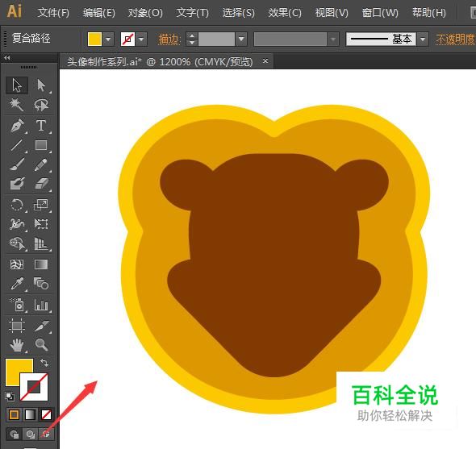Select the Hand tool
This screenshot has height=449, width=476.
tap(17, 345)
